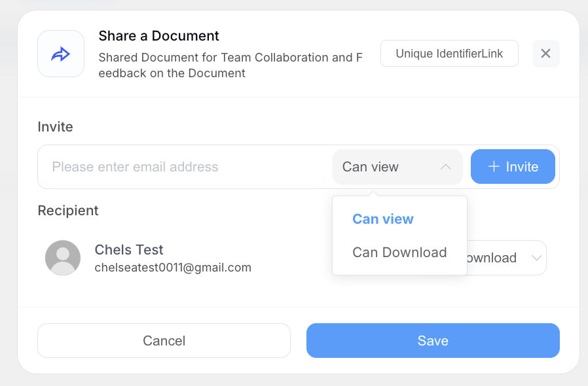
Task: Click the X dismiss icon
Action: [x=545, y=54]
